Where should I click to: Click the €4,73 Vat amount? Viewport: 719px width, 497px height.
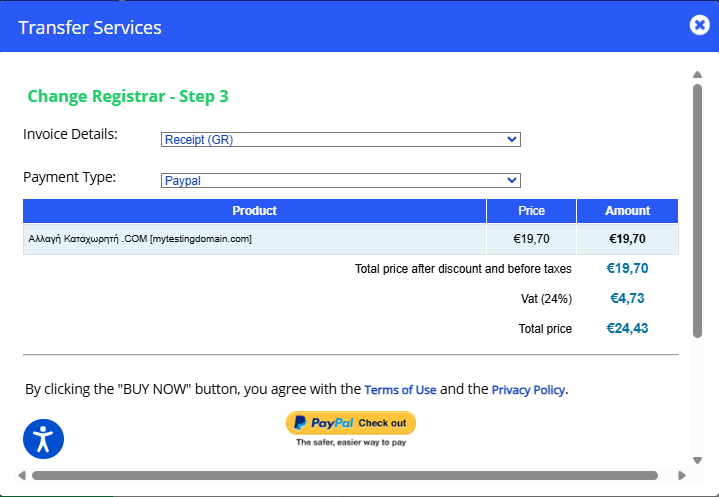tap(627, 298)
